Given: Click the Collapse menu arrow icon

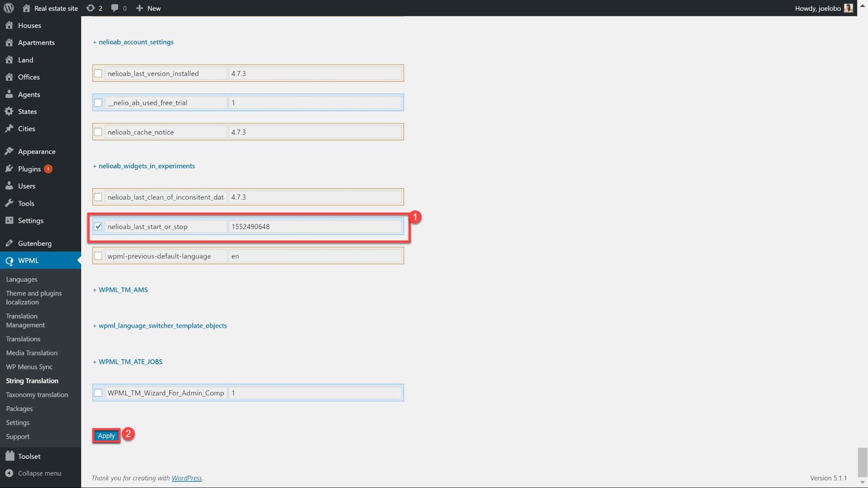Looking at the screenshot, I should point(9,473).
